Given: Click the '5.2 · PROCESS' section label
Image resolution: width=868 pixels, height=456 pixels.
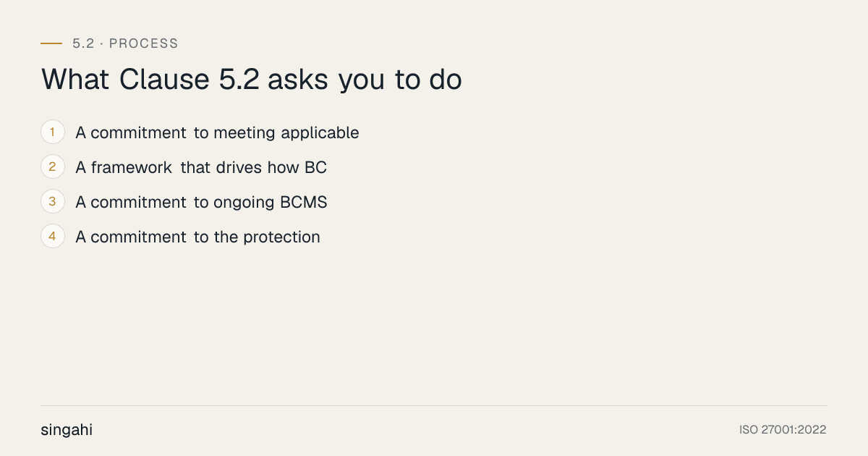Looking at the screenshot, I should 125,43.
